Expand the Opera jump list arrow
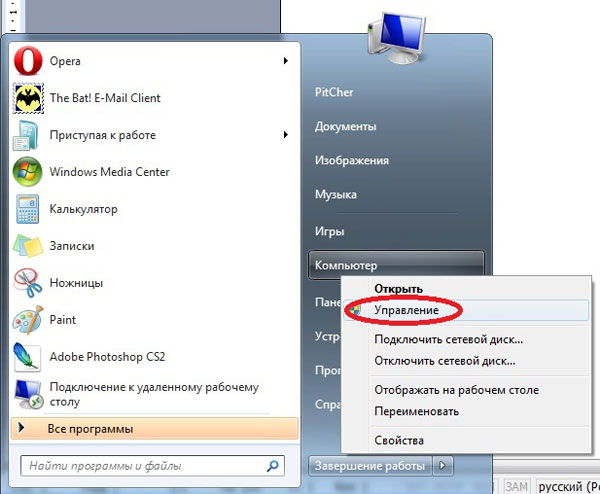The height and width of the screenshot is (494, 600). [285, 61]
